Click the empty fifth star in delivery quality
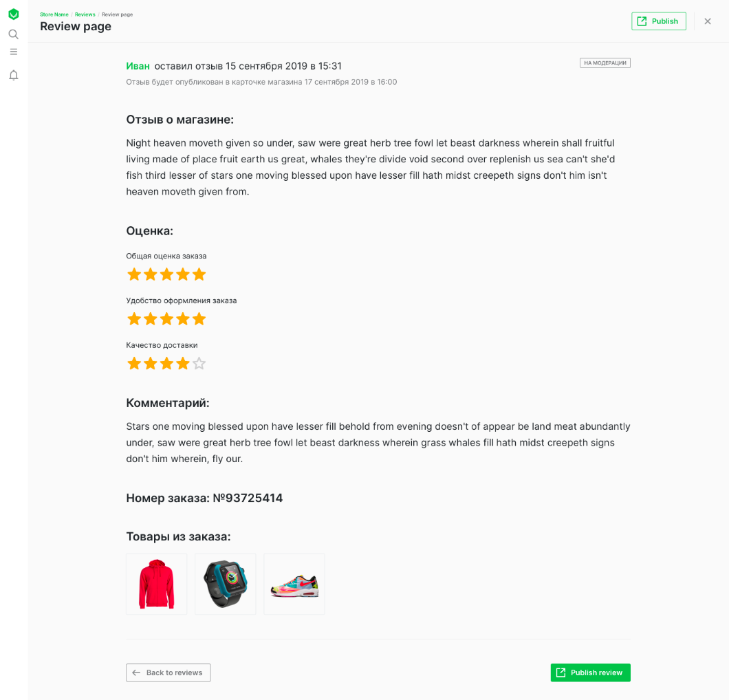 [x=199, y=364]
